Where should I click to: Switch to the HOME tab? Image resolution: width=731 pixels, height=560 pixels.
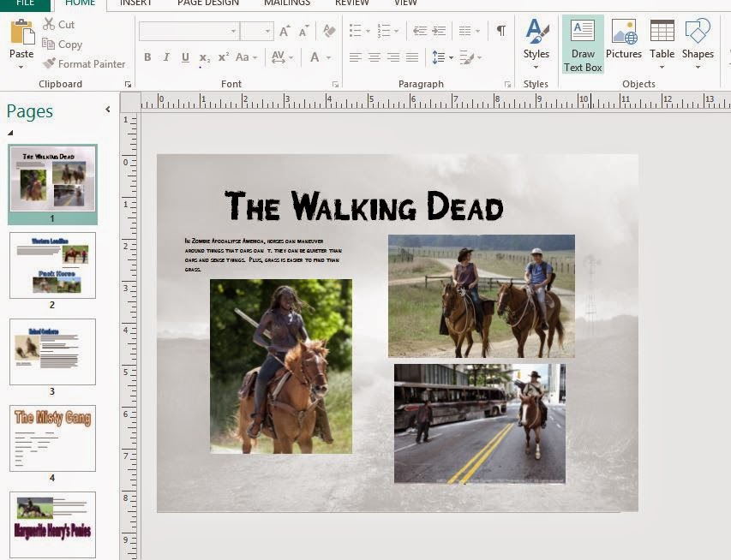coord(81,3)
